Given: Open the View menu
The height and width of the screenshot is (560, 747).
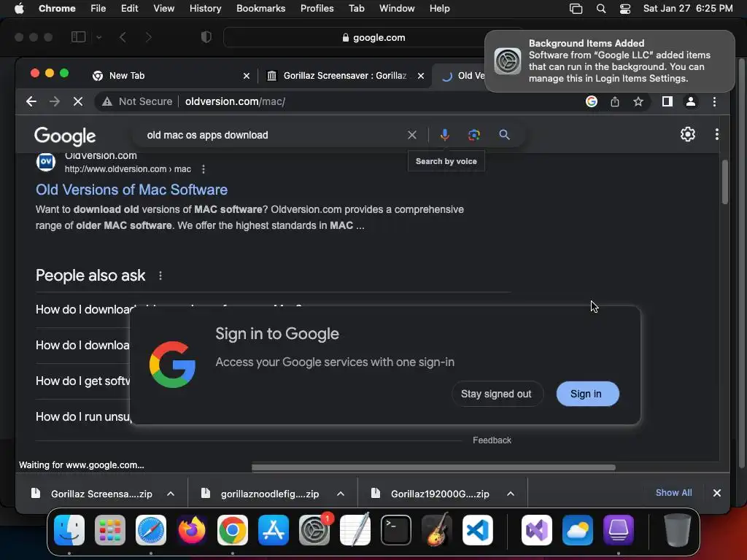Looking at the screenshot, I should coord(163,9).
